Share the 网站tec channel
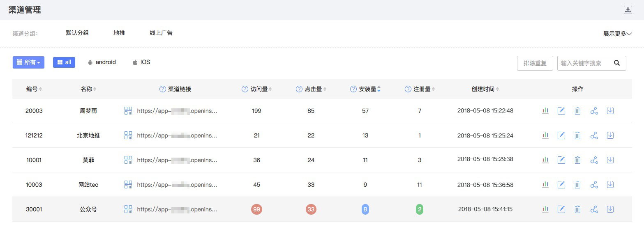This screenshot has width=644, height=236. [x=594, y=185]
